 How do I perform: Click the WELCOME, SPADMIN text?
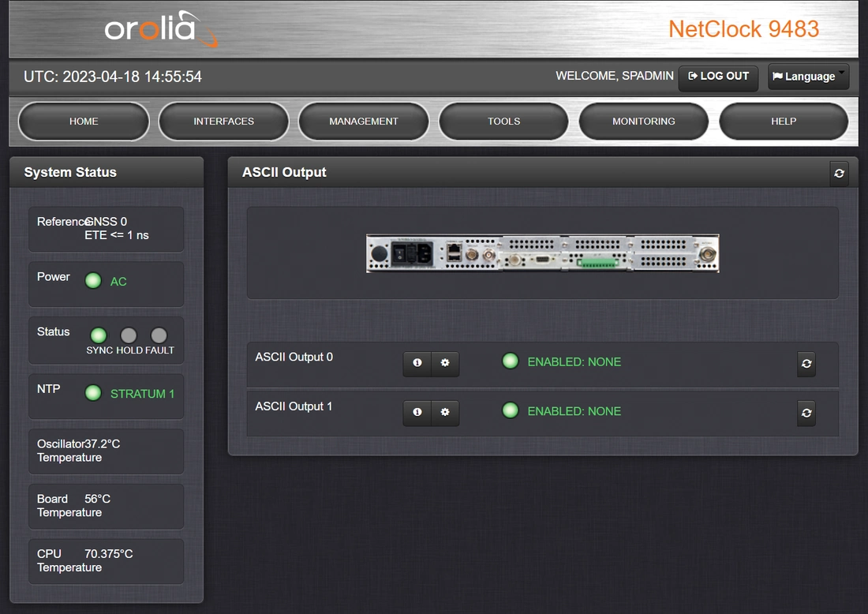615,76
